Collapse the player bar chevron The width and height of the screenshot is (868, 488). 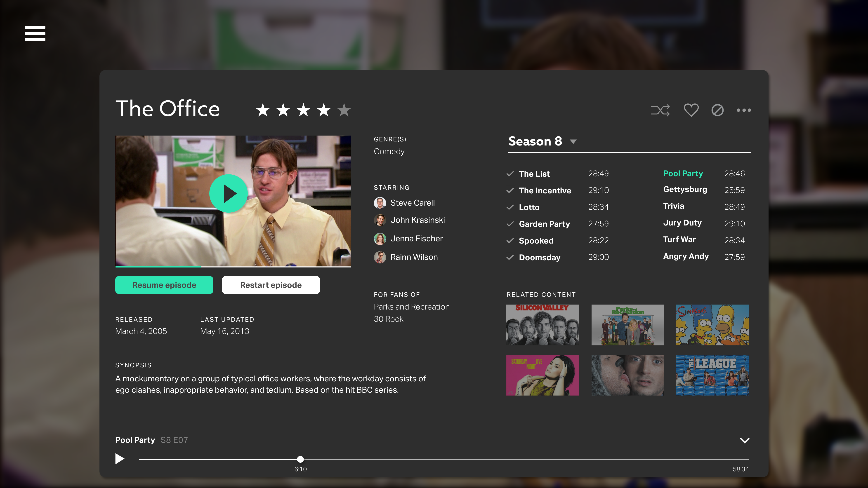click(744, 440)
